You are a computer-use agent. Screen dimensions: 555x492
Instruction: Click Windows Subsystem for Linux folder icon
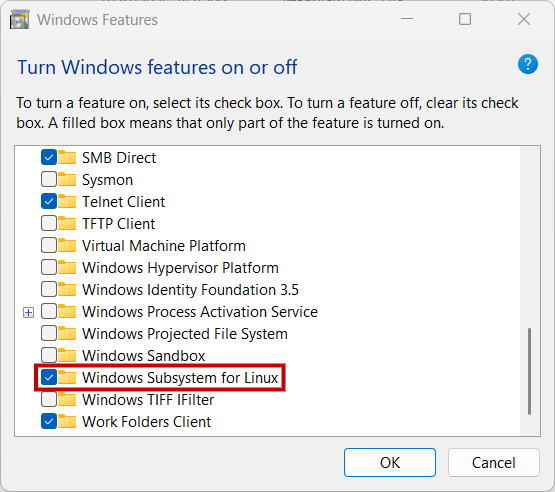[67, 377]
